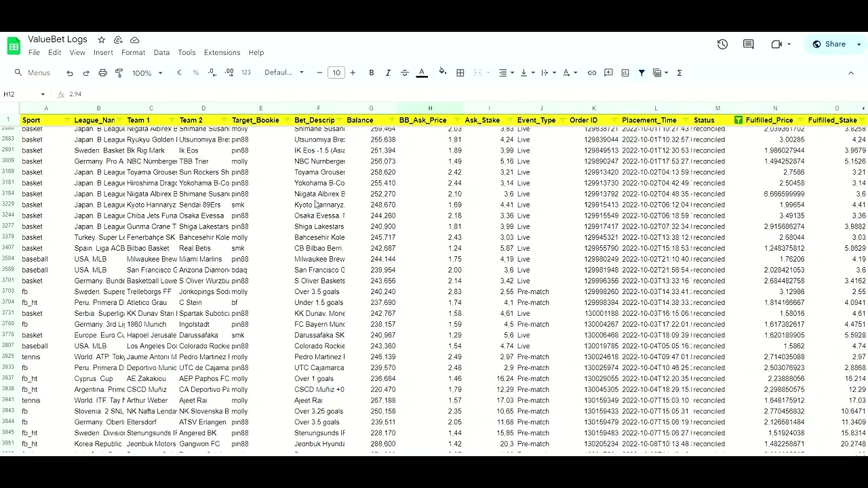The width and height of the screenshot is (868, 488).
Task: Open horizontal align dropdown
Action: click(x=506, y=73)
